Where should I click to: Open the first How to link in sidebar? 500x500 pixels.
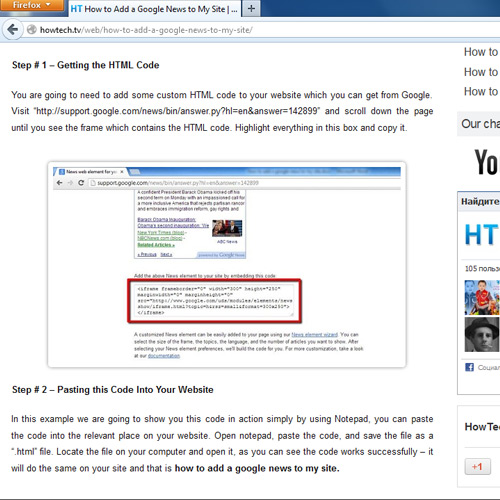481,52
